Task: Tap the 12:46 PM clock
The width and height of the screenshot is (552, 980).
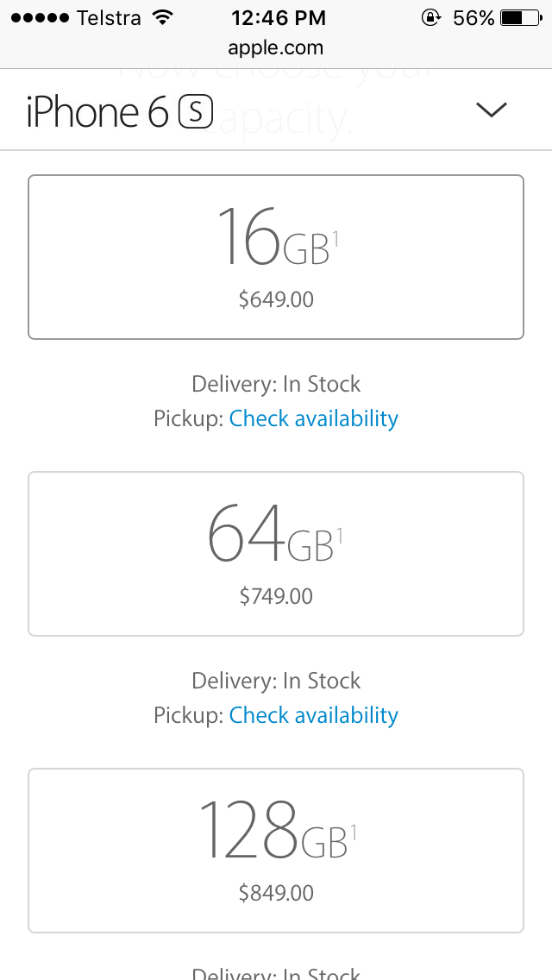Action: pyautogui.click(x=279, y=17)
